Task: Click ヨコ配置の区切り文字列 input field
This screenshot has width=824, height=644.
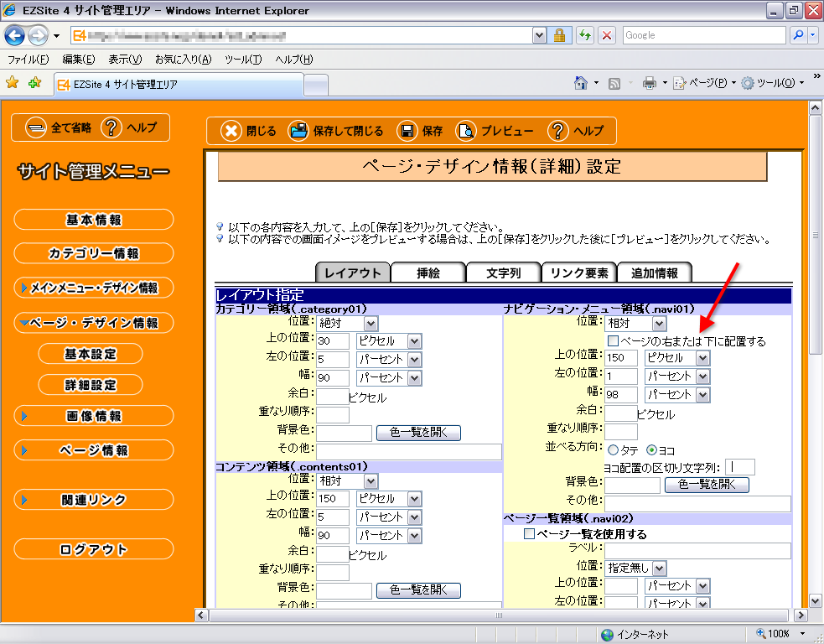Action: click(x=740, y=467)
